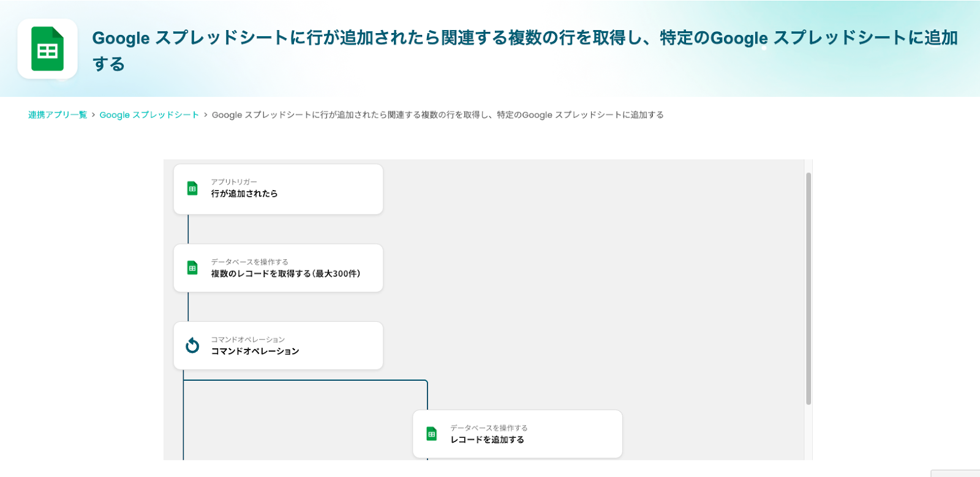The image size is (980, 477).
Task: Select the 行が追加されたら trigger step title
Action: (244, 194)
